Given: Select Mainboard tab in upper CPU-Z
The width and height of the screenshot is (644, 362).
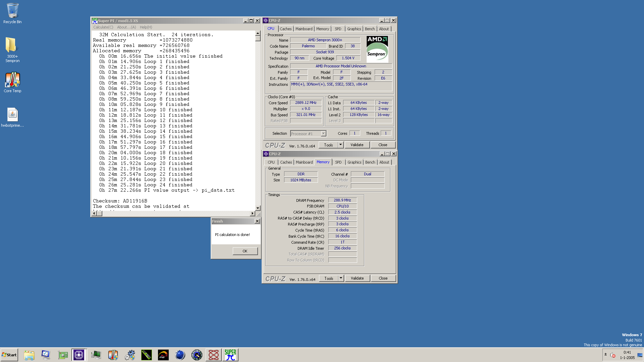Looking at the screenshot, I should pyautogui.click(x=304, y=29).
